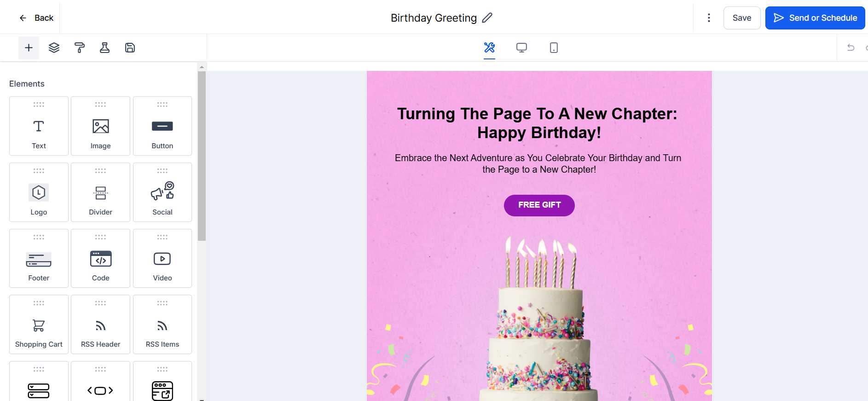Click the Save button

point(741,18)
